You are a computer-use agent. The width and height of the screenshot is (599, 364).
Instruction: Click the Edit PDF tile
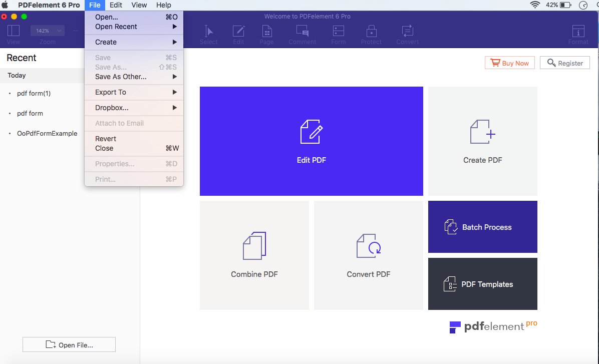(x=311, y=141)
